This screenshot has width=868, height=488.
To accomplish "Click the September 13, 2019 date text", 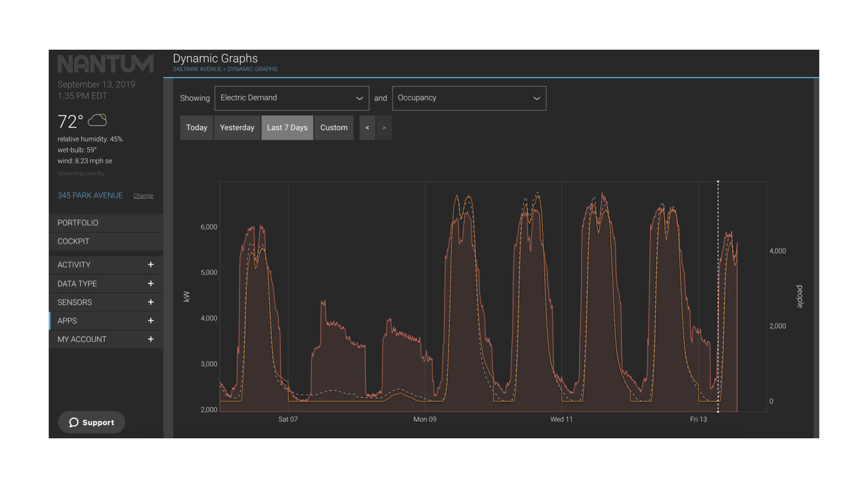I will 96,84.
